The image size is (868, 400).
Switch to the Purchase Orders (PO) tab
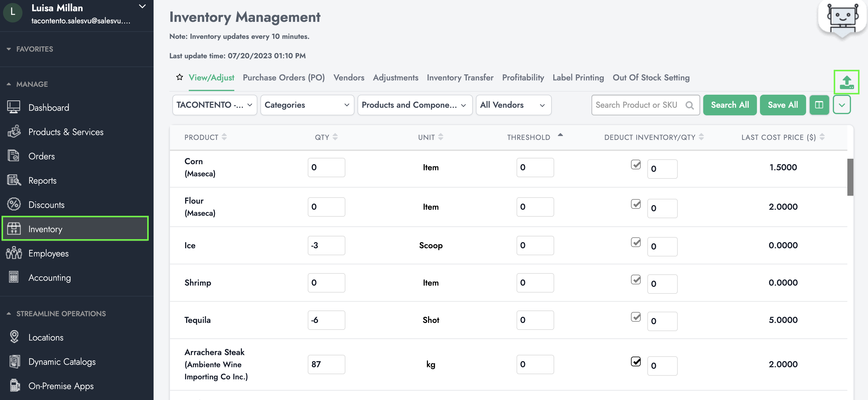point(283,77)
